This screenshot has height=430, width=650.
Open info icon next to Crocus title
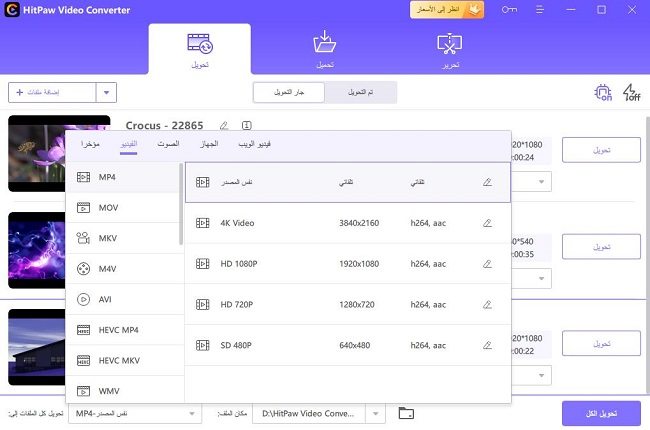click(x=247, y=125)
